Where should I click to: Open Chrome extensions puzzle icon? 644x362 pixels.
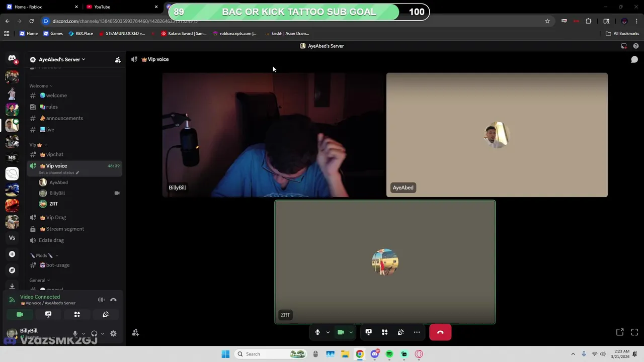(588, 21)
